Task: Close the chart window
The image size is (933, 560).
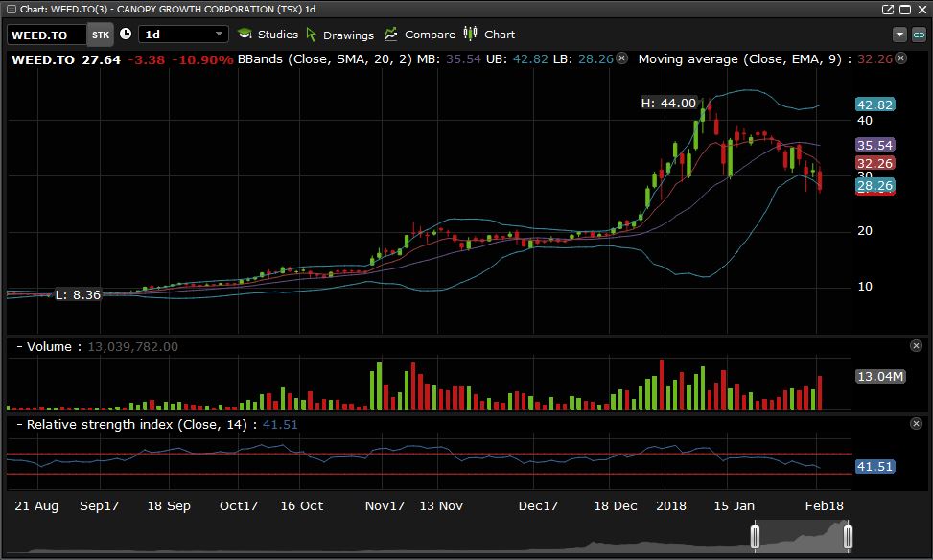Action: pos(922,9)
